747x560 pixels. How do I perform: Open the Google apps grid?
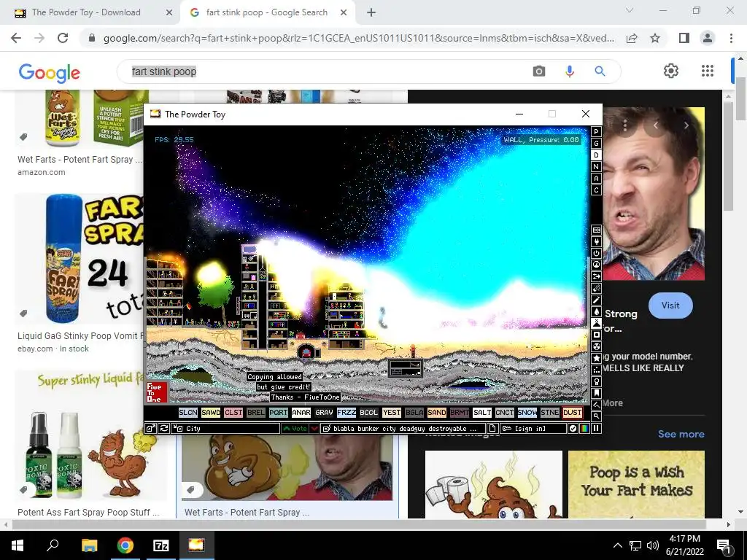(x=708, y=71)
